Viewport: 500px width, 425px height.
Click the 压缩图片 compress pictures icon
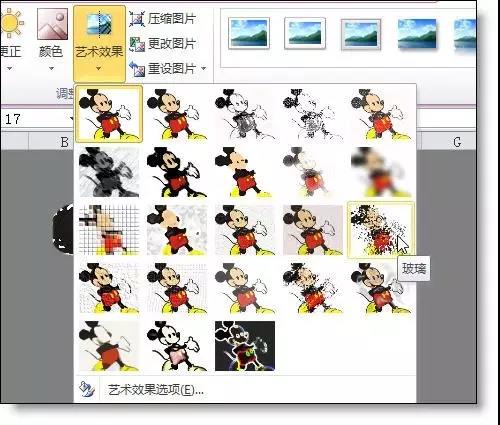click(x=137, y=19)
